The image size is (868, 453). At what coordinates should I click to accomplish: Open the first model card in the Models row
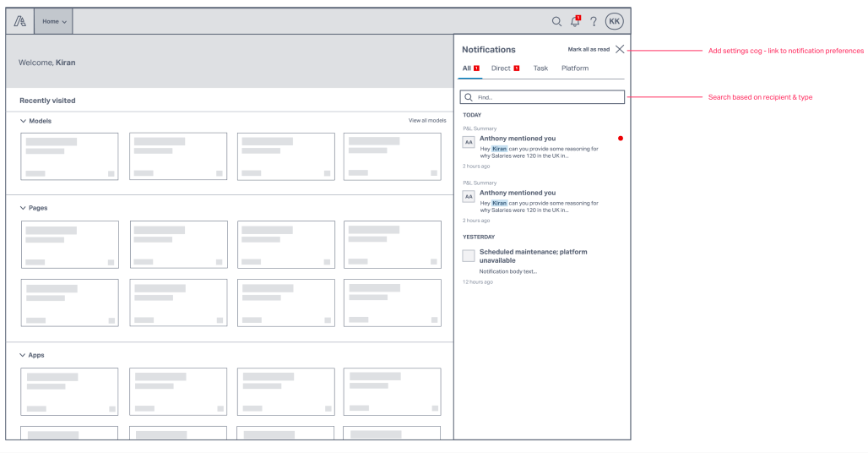coord(69,156)
